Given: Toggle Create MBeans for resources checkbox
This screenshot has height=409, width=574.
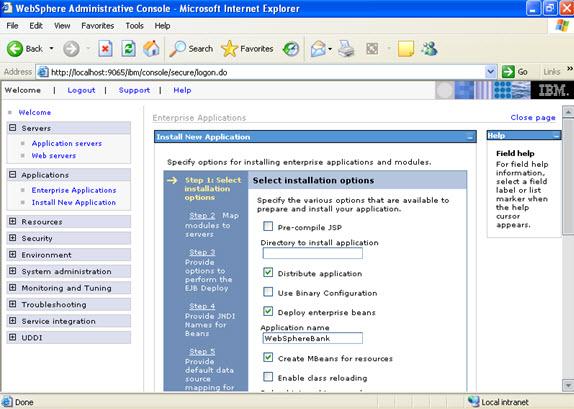Looking at the screenshot, I should coord(268,357).
